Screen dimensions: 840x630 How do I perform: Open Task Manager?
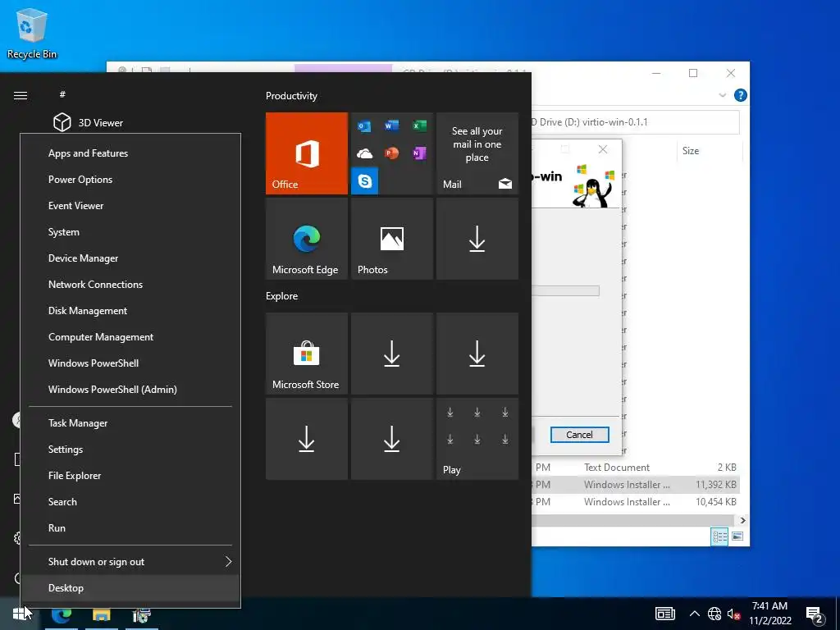130,423
